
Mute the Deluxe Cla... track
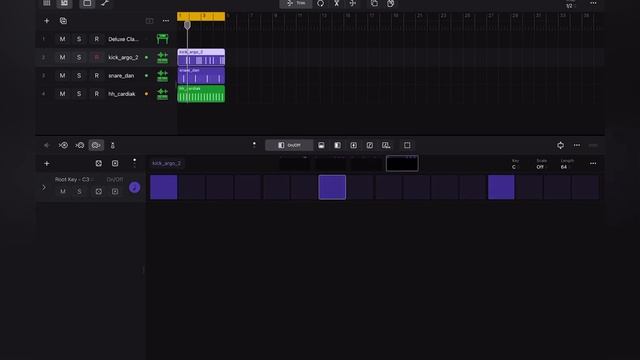(x=62, y=39)
